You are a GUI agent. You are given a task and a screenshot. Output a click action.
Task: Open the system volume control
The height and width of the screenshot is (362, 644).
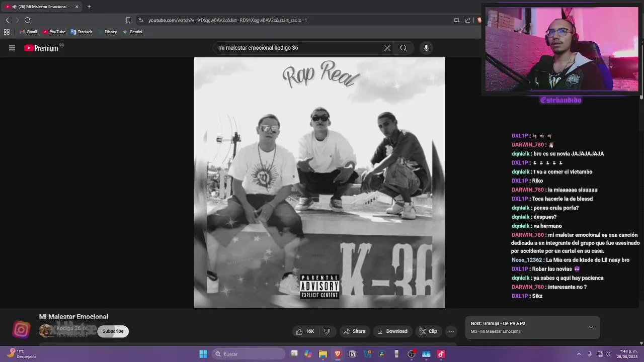[x=608, y=354]
